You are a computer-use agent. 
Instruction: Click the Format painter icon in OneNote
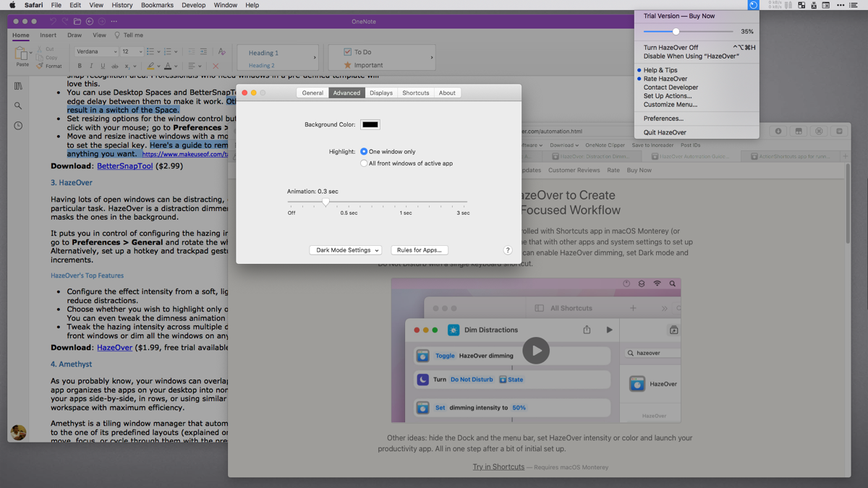click(40, 66)
